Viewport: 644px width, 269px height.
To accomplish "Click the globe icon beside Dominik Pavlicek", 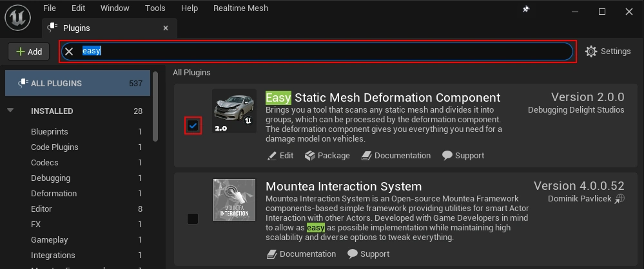I will pyautogui.click(x=620, y=199).
